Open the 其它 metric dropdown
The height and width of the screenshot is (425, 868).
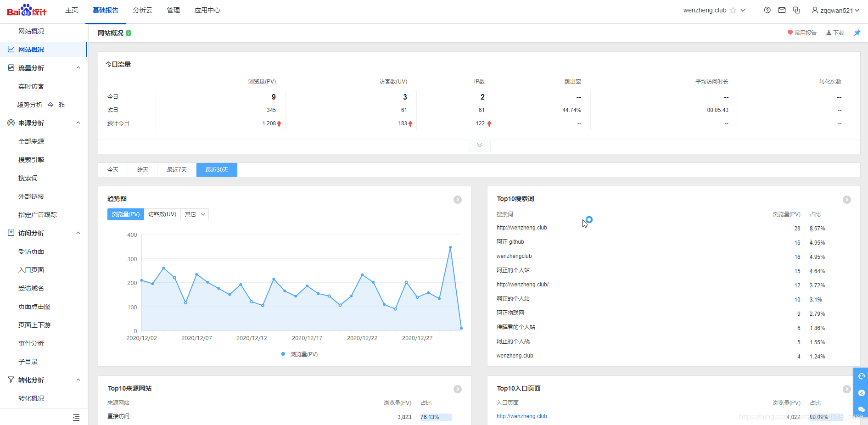[x=195, y=214]
